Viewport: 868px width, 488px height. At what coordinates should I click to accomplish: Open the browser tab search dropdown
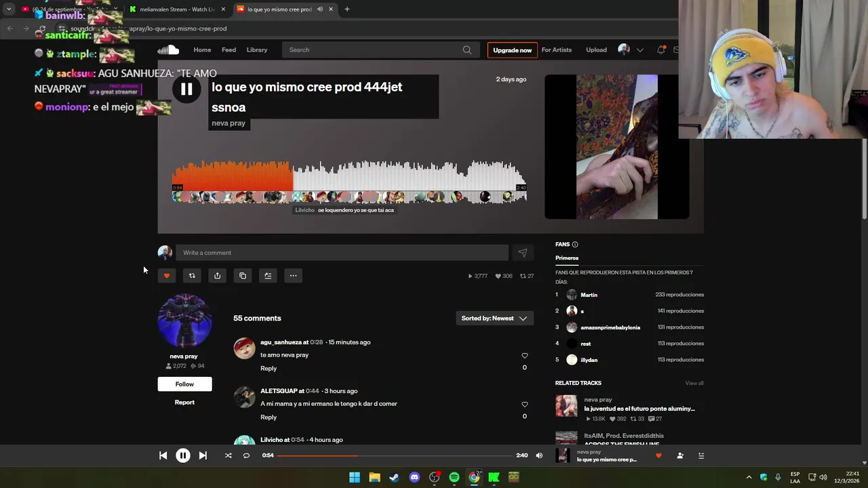pyautogui.click(x=9, y=9)
